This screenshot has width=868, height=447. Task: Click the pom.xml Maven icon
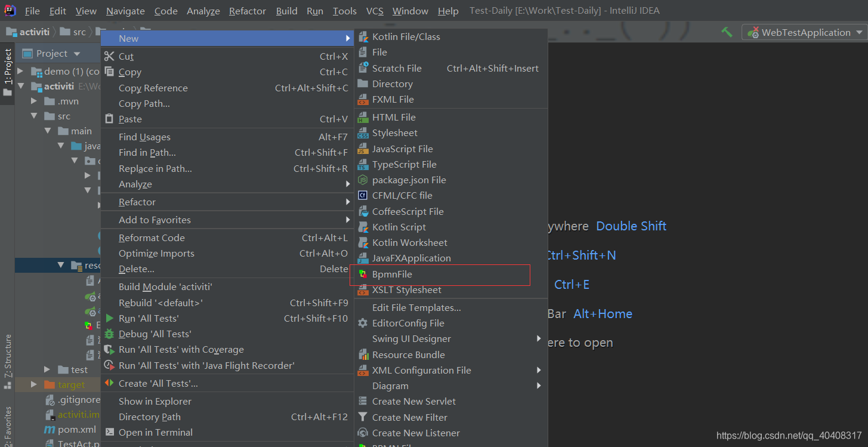coord(50,430)
